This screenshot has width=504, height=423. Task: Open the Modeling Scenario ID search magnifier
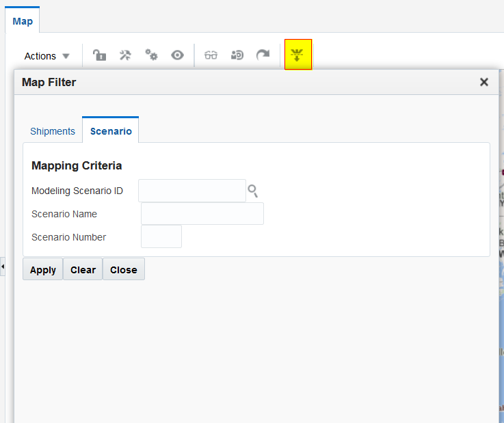point(253,191)
